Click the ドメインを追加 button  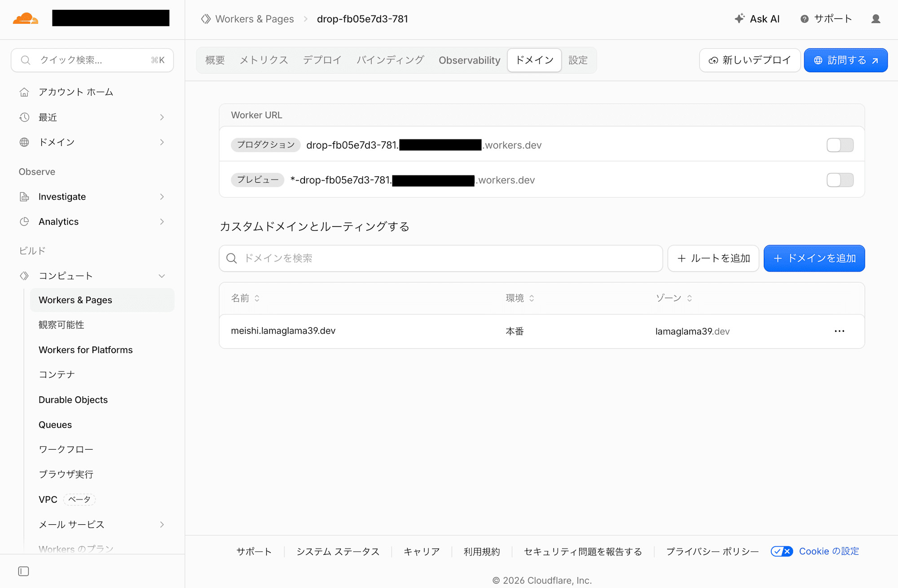(x=814, y=258)
